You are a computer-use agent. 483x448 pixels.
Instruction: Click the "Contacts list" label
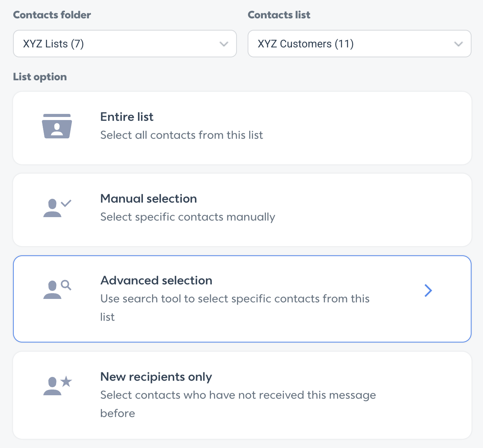click(x=279, y=15)
